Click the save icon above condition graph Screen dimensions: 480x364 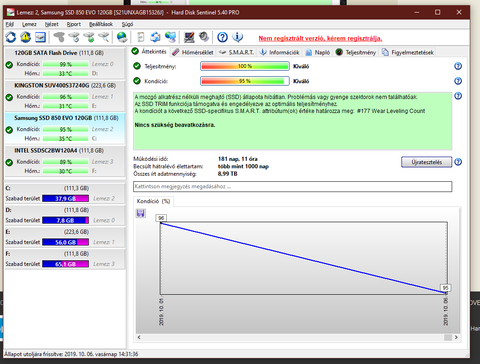pyautogui.click(x=141, y=213)
